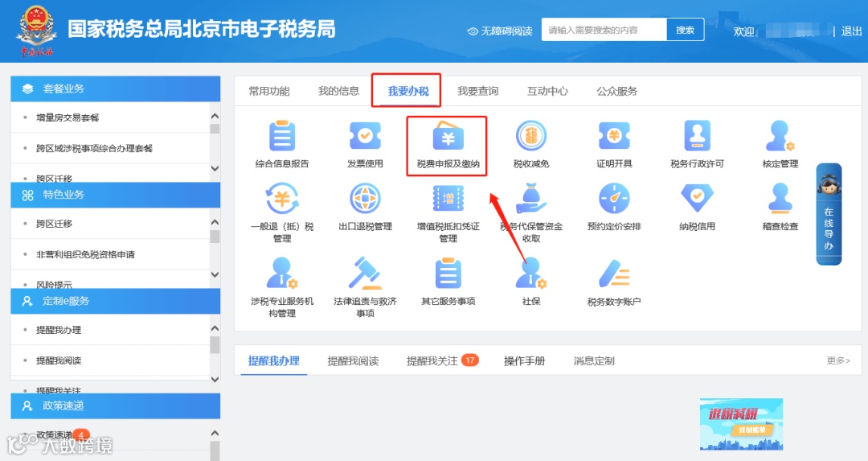Click the tax bureau emblem logo
This screenshot has height=461, width=868.
pos(37,31)
